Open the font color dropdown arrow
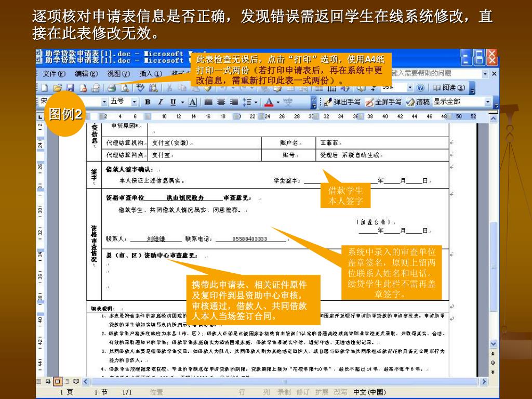This screenshot has width=532, height=399. pyautogui.click(x=278, y=102)
